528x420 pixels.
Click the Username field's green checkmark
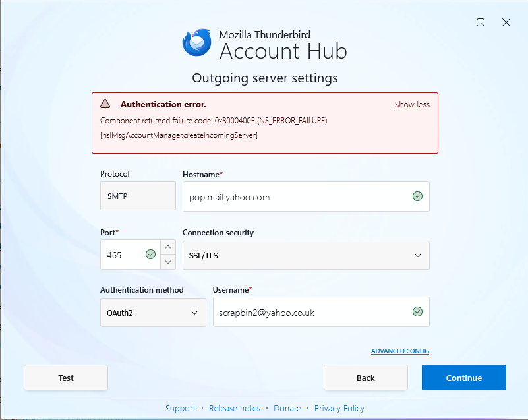pyautogui.click(x=417, y=312)
